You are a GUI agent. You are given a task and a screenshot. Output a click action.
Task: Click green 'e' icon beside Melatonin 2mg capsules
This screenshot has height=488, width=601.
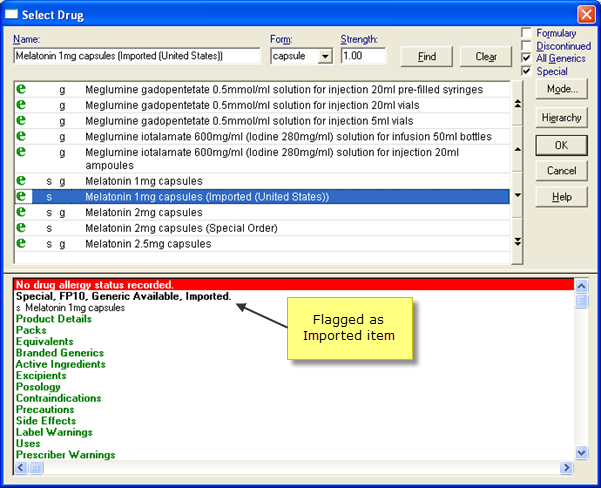click(21, 212)
